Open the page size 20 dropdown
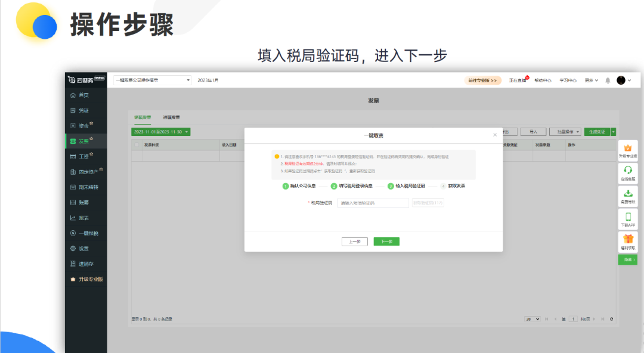This screenshot has height=353, width=644. click(x=532, y=319)
